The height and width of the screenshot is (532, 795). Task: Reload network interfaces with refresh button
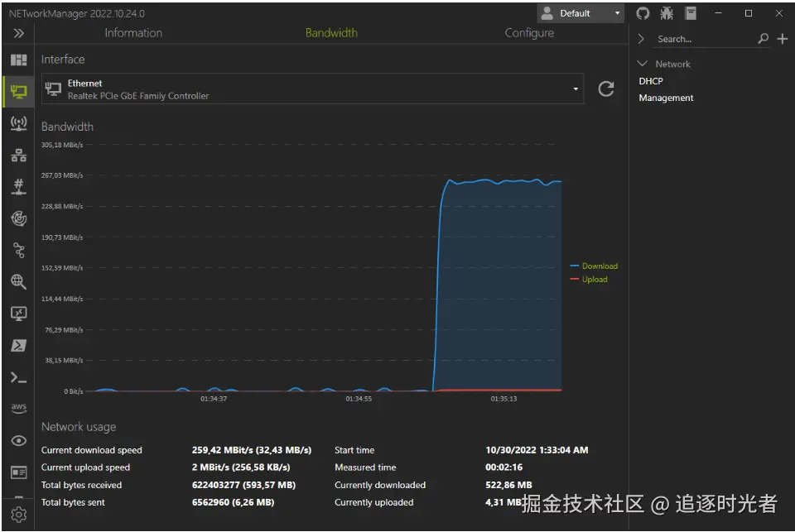(606, 89)
